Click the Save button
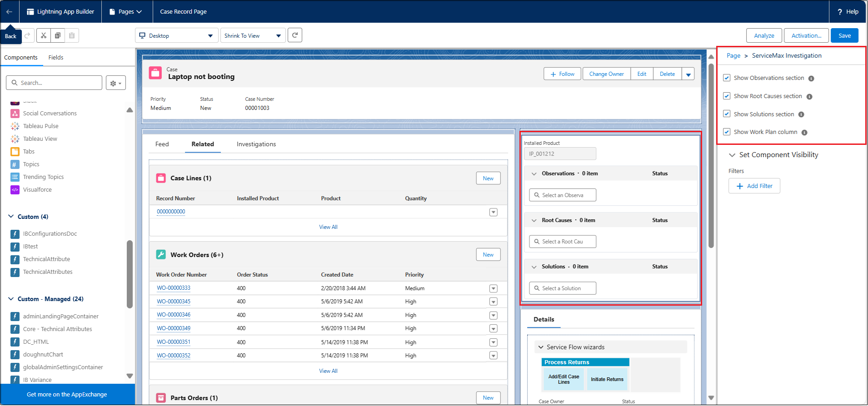The height and width of the screenshot is (406, 868). 844,35
